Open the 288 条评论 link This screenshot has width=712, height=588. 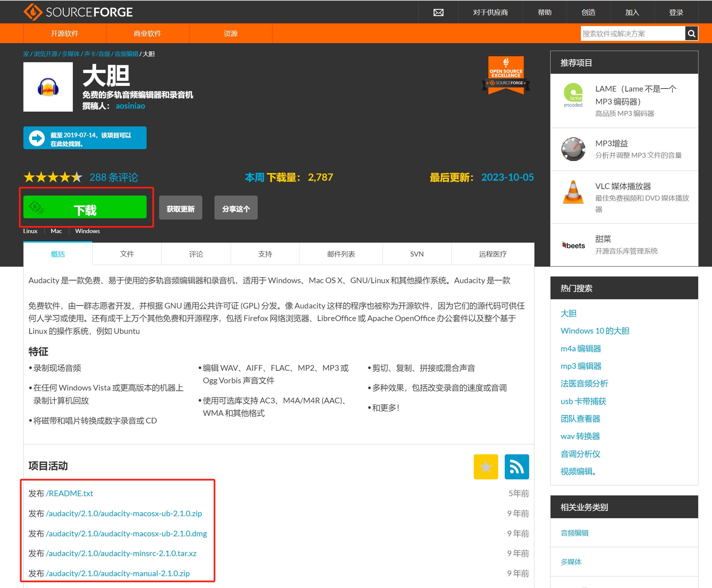coord(114,177)
